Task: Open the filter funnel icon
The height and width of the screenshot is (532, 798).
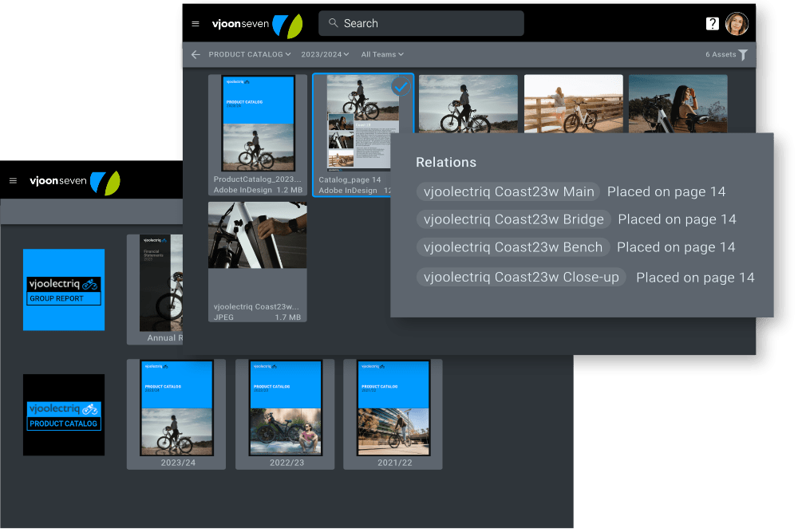Action: point(743,55)
